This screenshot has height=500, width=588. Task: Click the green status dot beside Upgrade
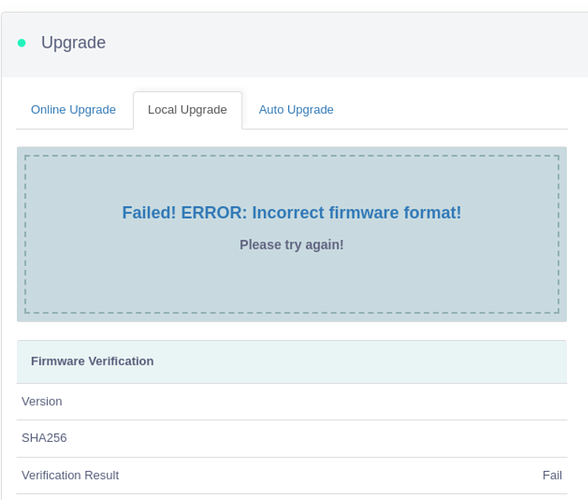point(22,43)
